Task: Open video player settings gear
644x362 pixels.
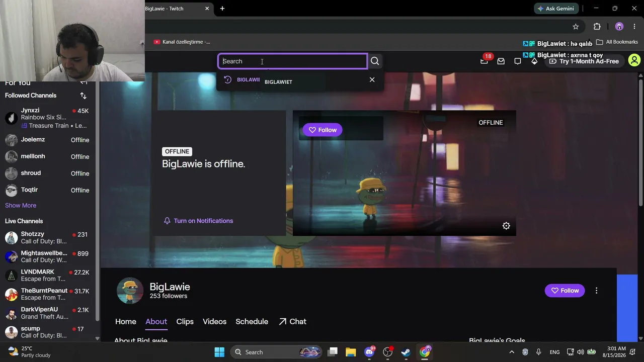Action: click(506, 226)
